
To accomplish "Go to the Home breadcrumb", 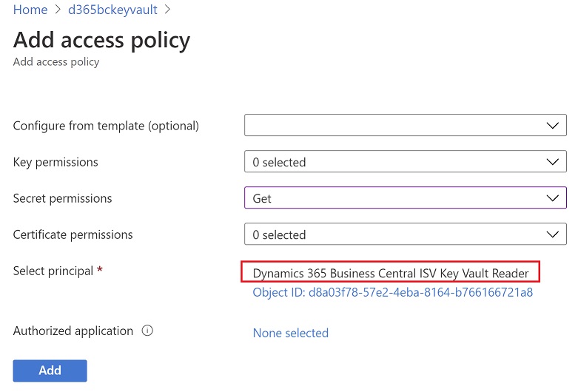I will pyautogui.click(x=30, y=10).
